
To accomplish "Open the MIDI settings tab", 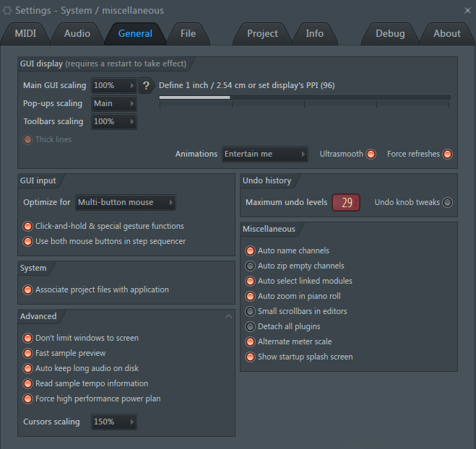I will [x=27, y=33].
